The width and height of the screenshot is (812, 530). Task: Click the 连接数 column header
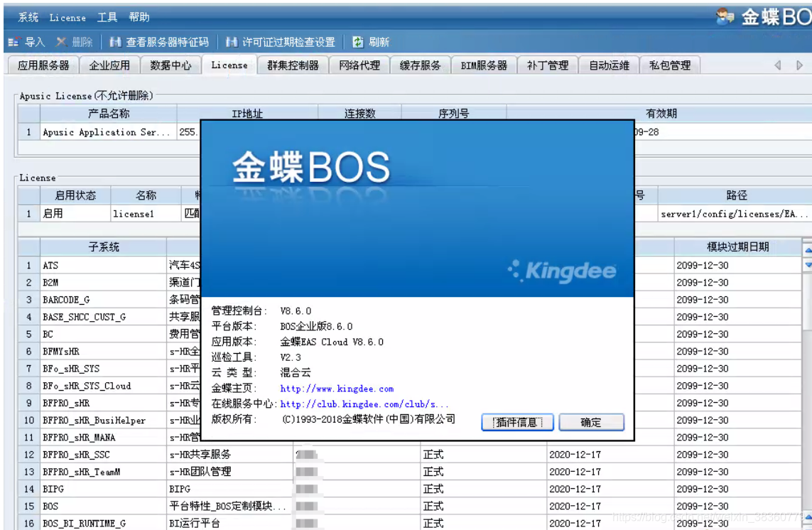coord(359,114)
